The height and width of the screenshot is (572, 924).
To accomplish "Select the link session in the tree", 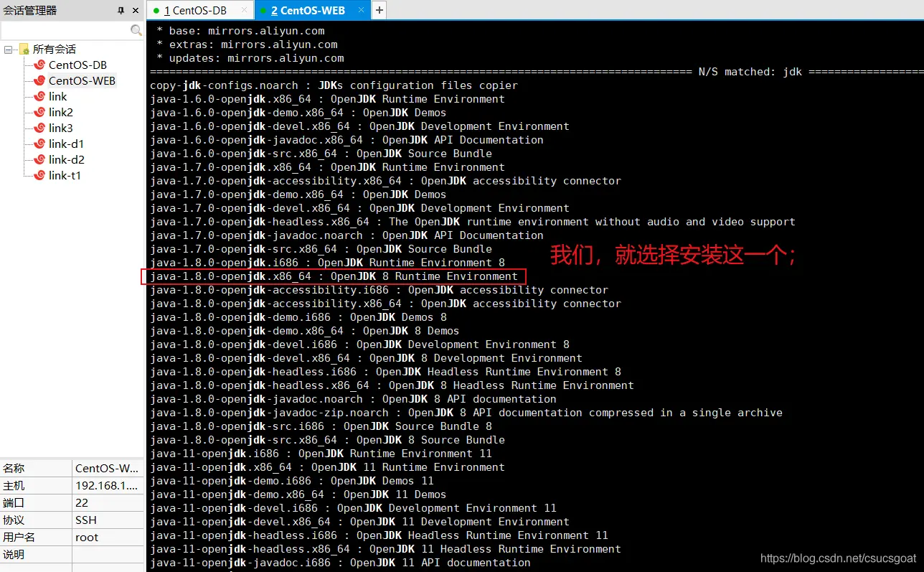I will click(57, 97).
